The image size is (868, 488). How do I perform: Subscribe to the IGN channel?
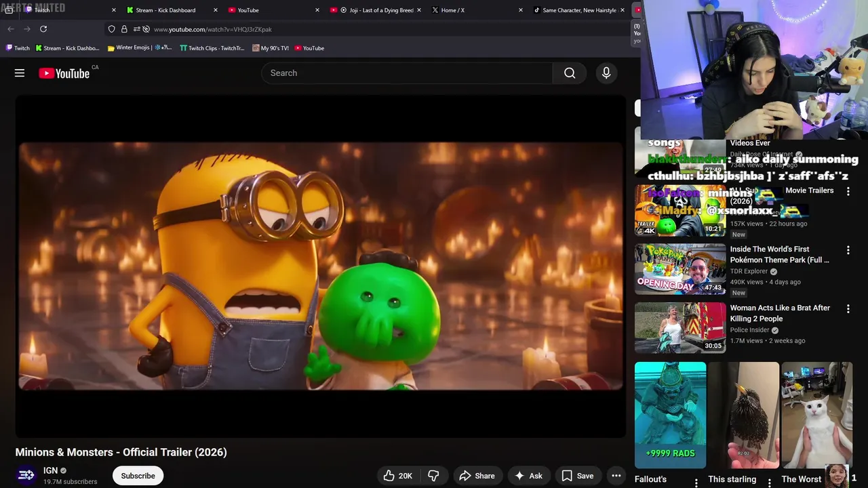pyautogui.click(x=138, y=476)
